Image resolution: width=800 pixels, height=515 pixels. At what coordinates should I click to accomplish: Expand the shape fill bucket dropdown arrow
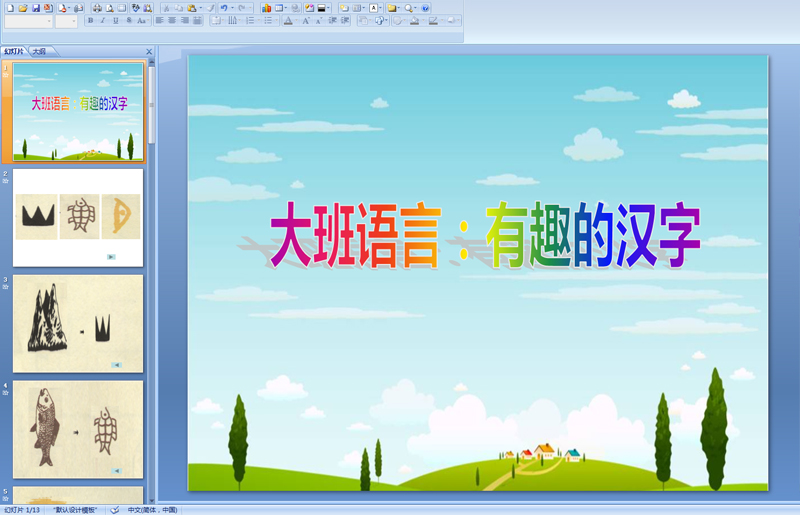pyautogui.click(x=423, y=20)
